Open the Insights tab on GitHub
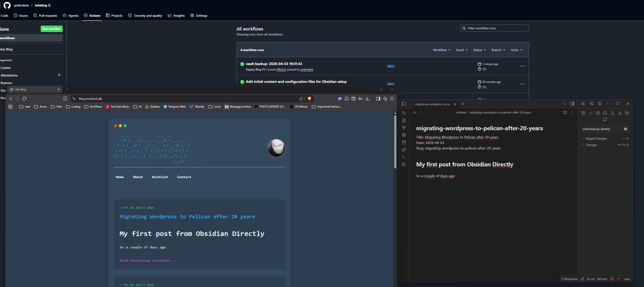The height and width of the screenshot is (287, 644). tap(176, 16)
